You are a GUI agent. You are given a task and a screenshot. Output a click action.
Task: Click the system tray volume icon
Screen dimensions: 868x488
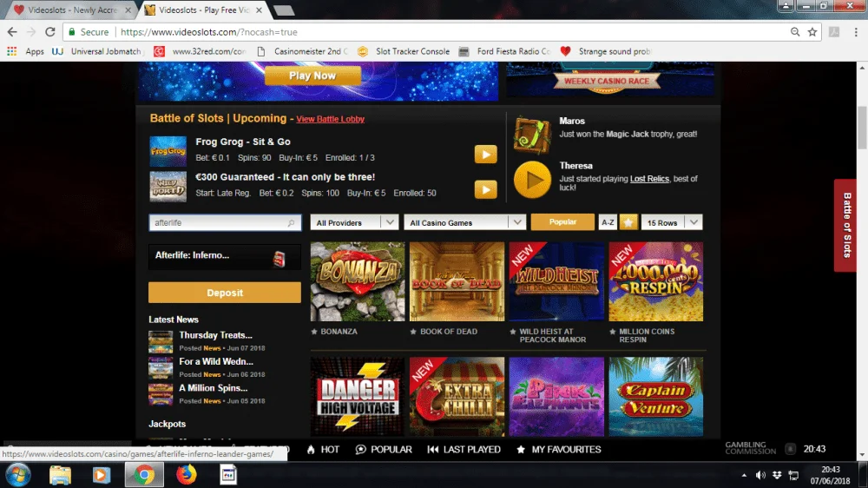pos(760,475)
